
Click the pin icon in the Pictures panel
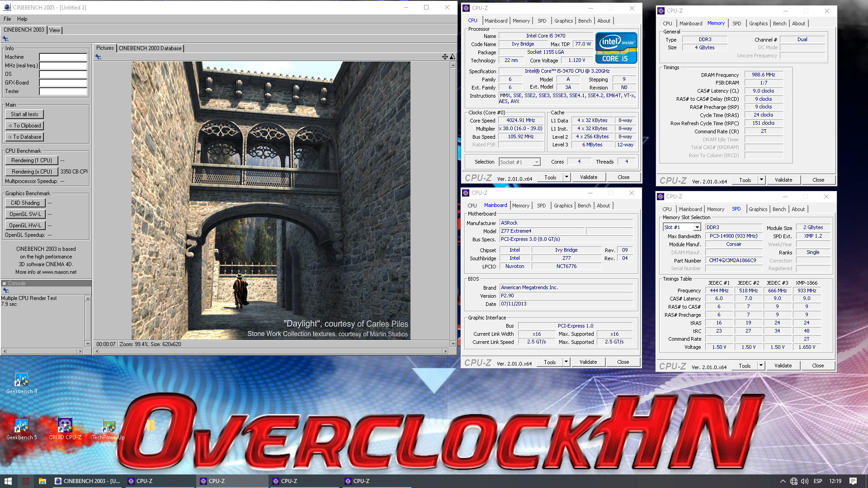[98, 56]
